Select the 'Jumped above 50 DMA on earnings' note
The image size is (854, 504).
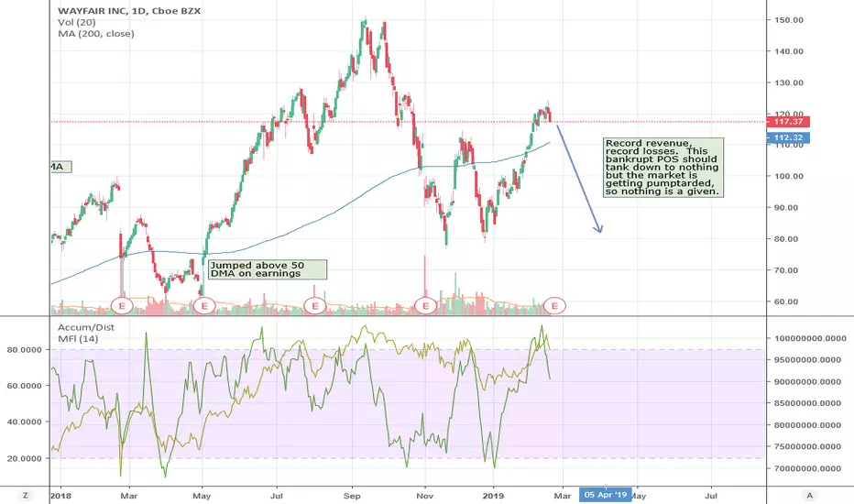[268, 269]
